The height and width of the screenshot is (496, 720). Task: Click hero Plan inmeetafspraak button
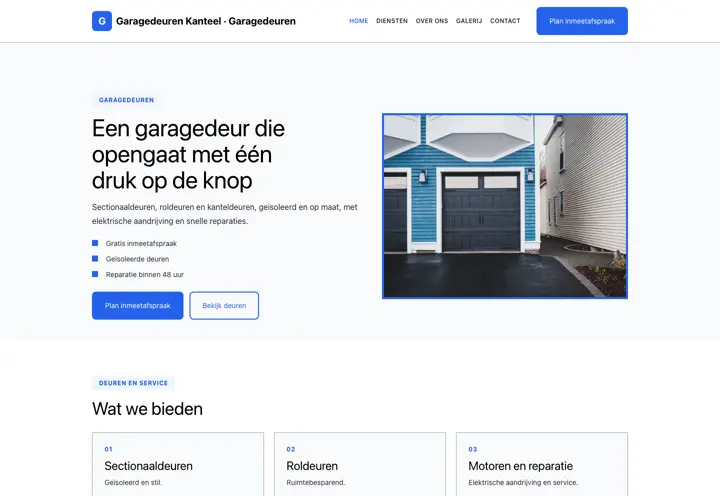click(137, 305)
